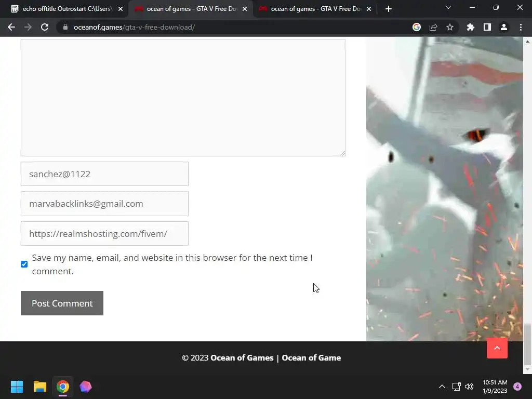Select the active GTA V Free Download tab
This screenshot has width=532, height=399.
click(191, 9)
